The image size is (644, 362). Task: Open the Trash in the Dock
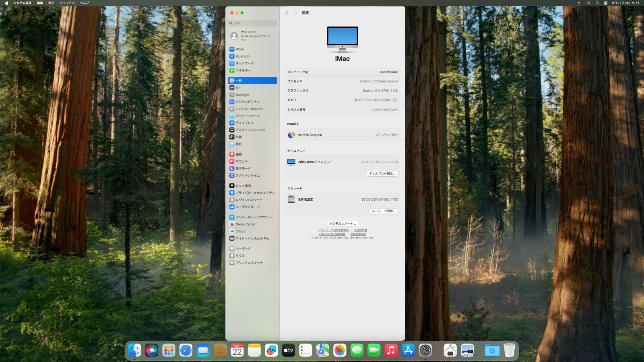[x=509, y=350]
